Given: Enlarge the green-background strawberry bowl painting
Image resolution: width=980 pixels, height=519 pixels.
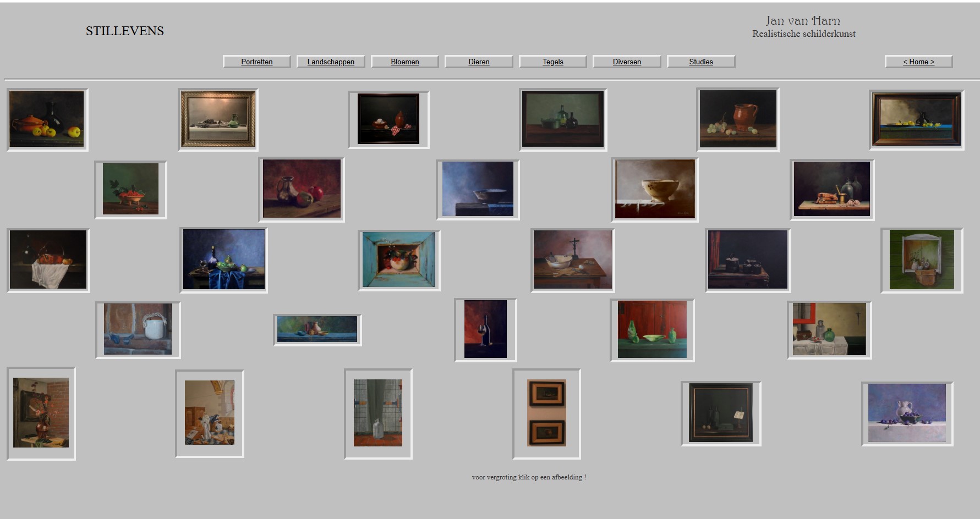Looking at the screenshot, I should point(130,190).
